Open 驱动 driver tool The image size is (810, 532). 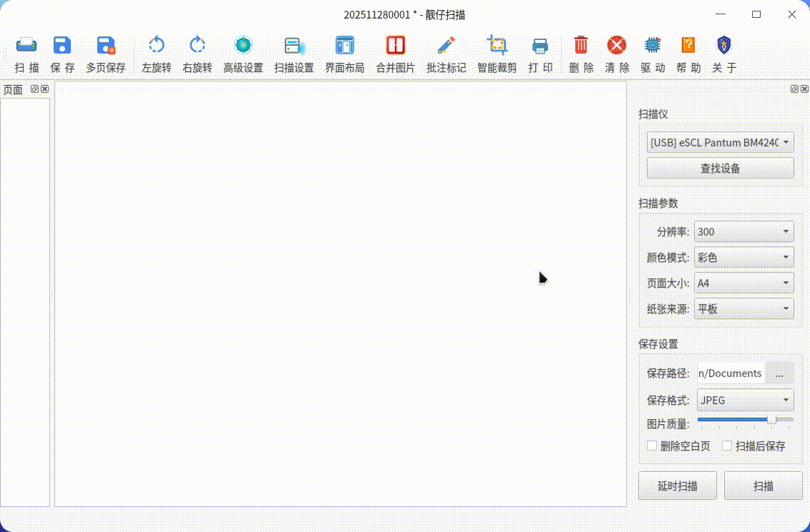point(653,46)
